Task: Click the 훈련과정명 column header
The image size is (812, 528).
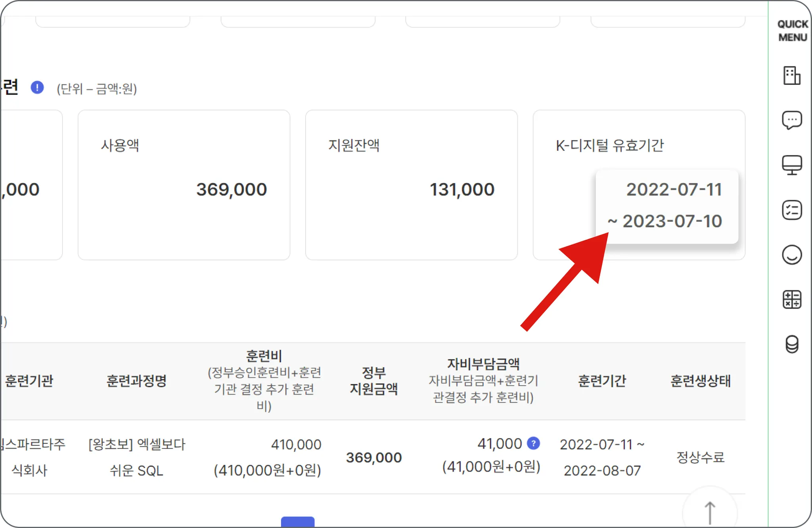Action: pyautogui.click(x=136, y=381)
